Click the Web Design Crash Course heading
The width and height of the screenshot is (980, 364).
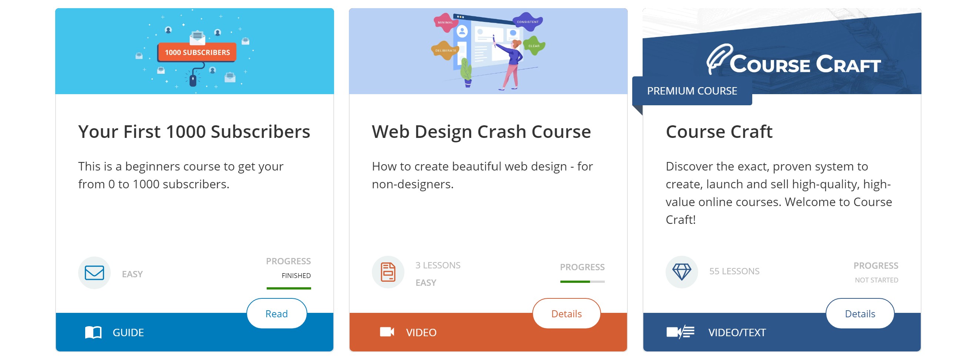point(481,132)
